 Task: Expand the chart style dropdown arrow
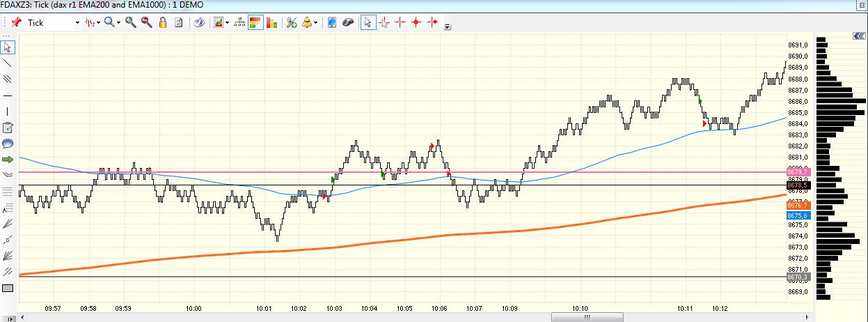[99, 22]
